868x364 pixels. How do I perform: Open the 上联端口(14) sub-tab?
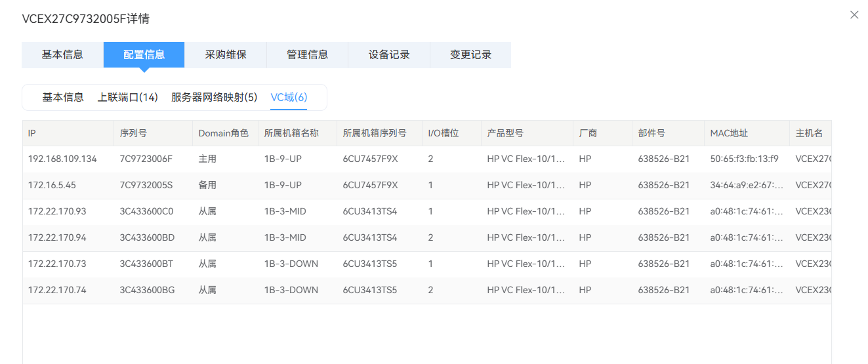point(128,97)
